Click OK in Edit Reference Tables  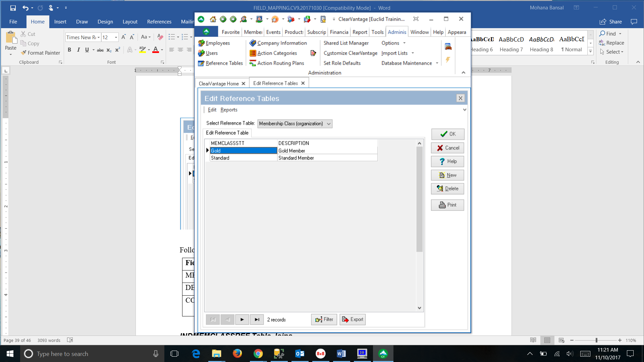coord(448,134)
